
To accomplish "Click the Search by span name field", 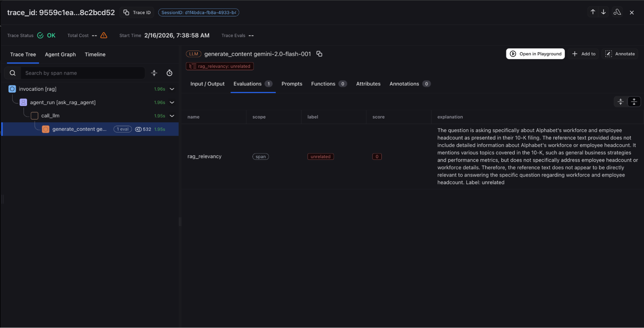I will coord(82,73).
